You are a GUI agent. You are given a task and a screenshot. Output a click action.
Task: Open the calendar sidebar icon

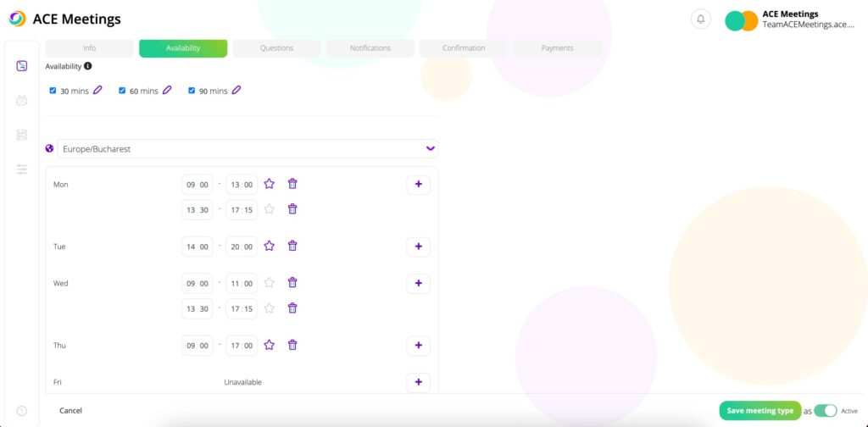click(21, 101)
